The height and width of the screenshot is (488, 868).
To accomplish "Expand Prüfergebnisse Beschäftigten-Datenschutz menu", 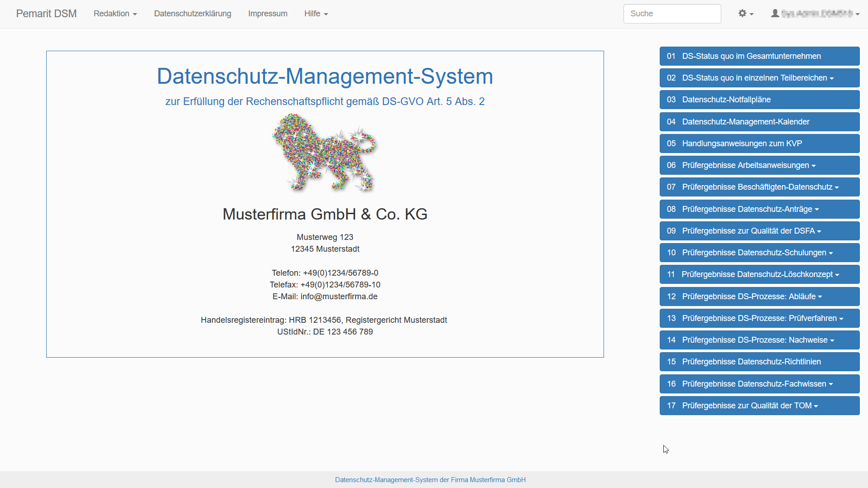I will [x=759, y=187].
